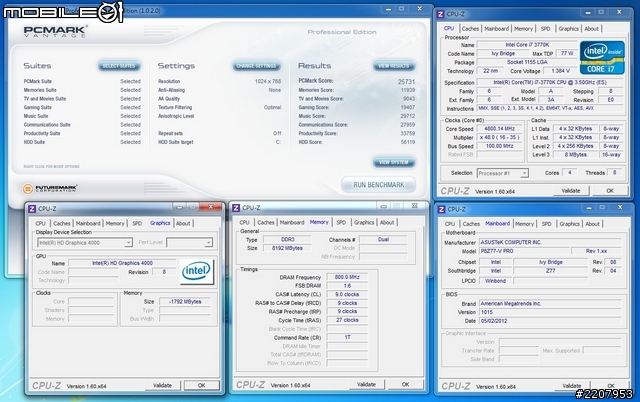
Task: Minimize the PCMark Vantage window
Action: pyautogui.click(x=388, y=9)
